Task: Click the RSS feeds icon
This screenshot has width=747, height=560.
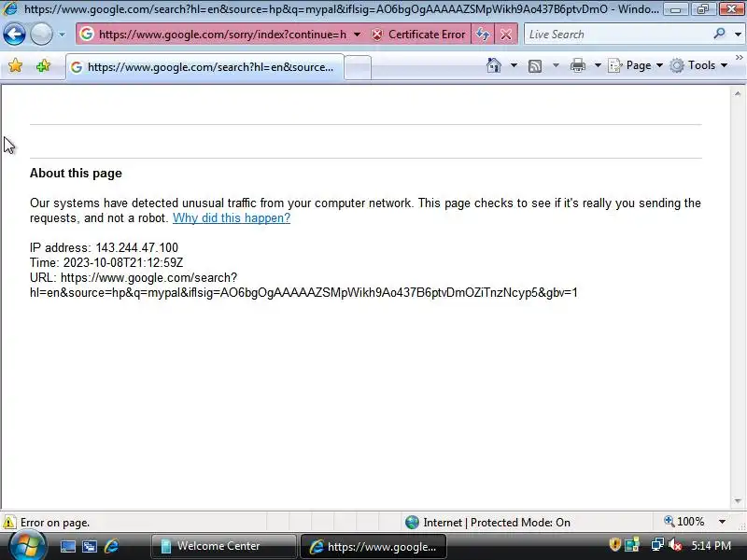Action: [535, 65]
